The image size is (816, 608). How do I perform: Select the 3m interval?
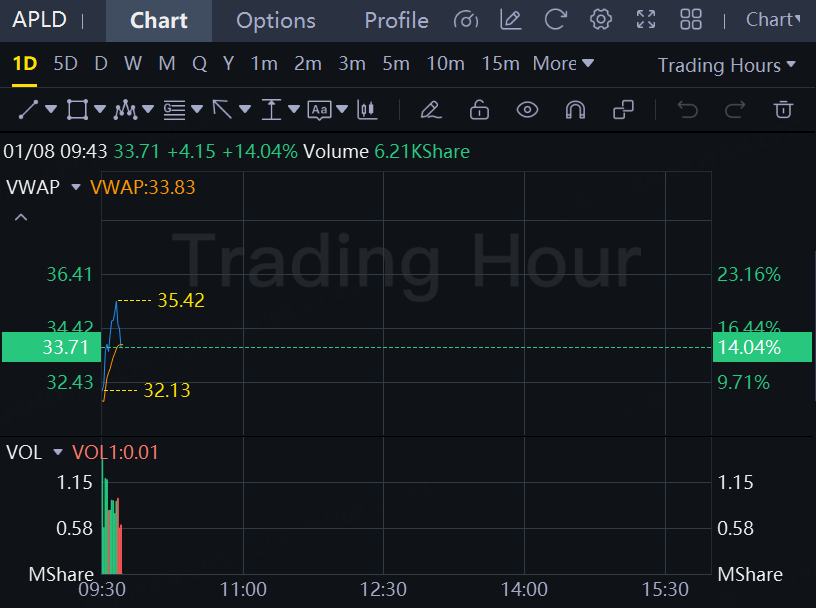pyautogui.click(x=352, y=64)
